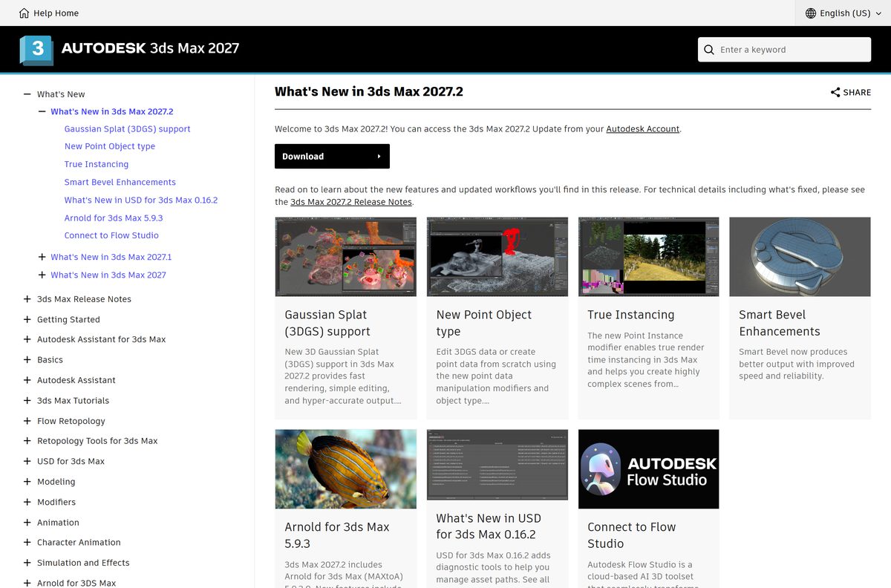Expand Retopology Tools for 3ds Max section

[x=27, y=441]
